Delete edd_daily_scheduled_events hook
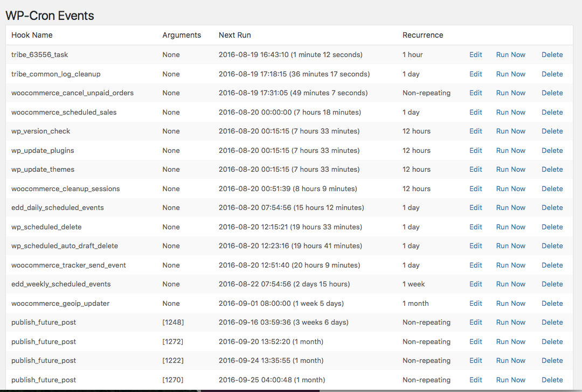 tap(552, 208)
